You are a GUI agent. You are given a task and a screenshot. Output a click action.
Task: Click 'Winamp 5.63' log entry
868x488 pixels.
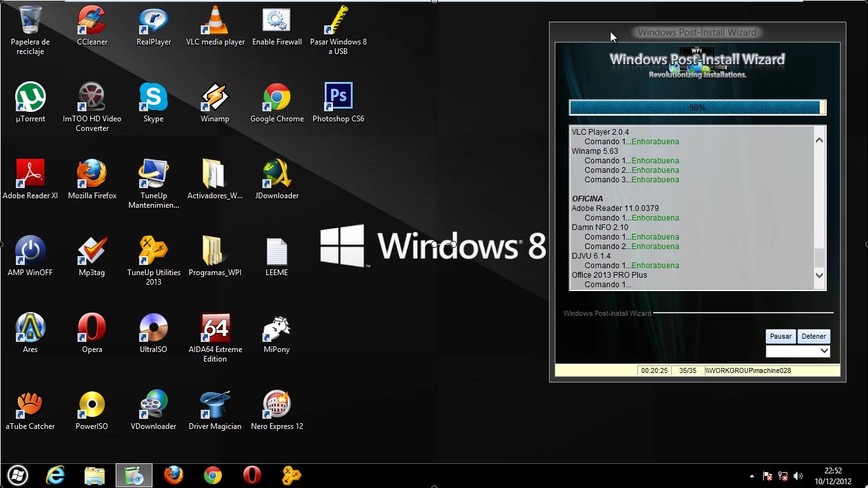pyautogui.click(x=595, y=151)
